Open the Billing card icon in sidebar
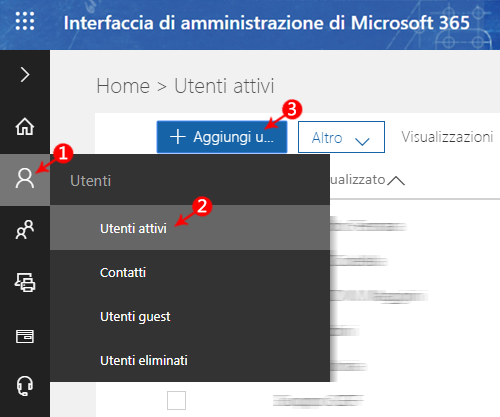500x417 pixels. pyautogui.click(x=25, y=336)
